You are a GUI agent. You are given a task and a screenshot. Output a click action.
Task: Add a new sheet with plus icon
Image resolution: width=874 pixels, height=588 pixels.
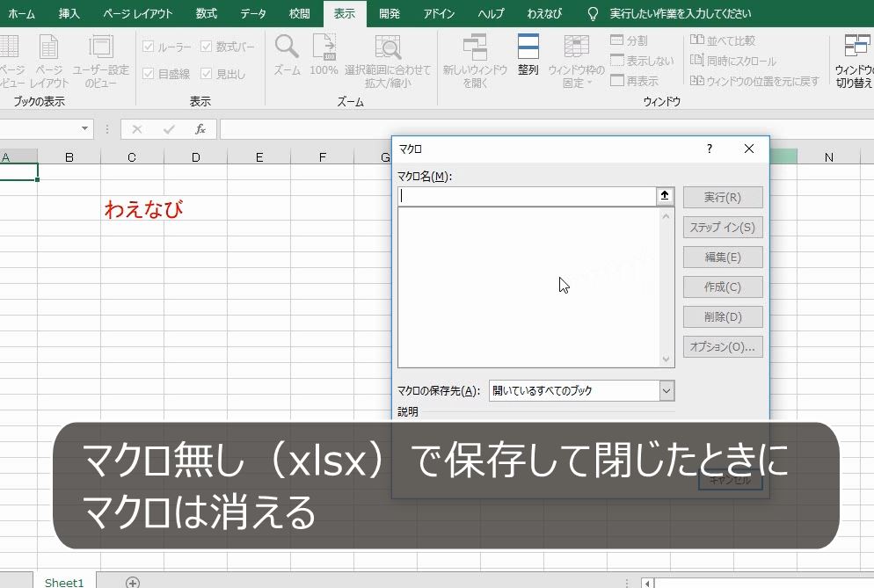coord(133,582)
